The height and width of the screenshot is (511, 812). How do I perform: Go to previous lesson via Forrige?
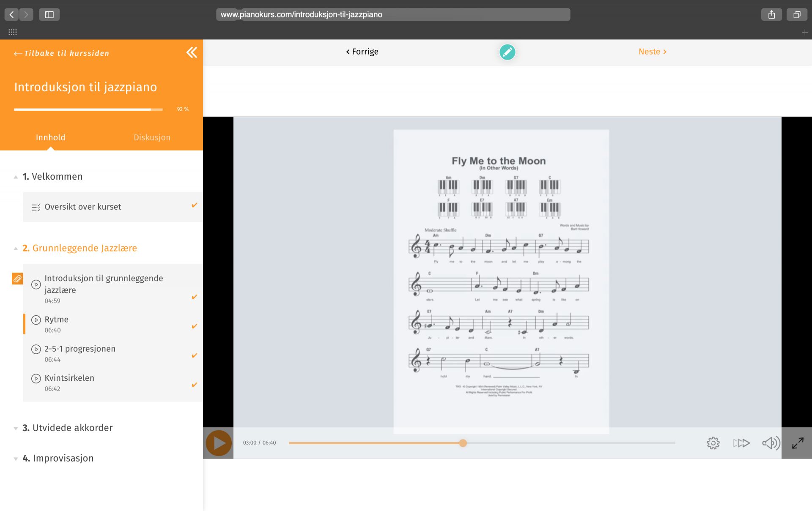click(x=362, y=52)
